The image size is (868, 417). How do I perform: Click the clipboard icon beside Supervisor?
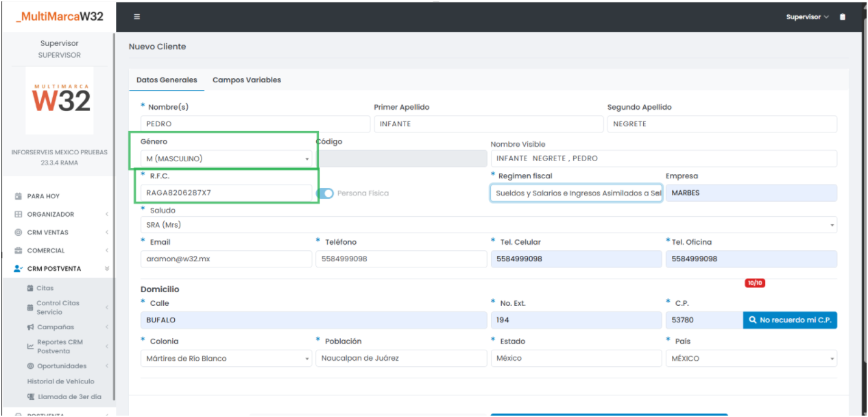click(x=843, y=17)
